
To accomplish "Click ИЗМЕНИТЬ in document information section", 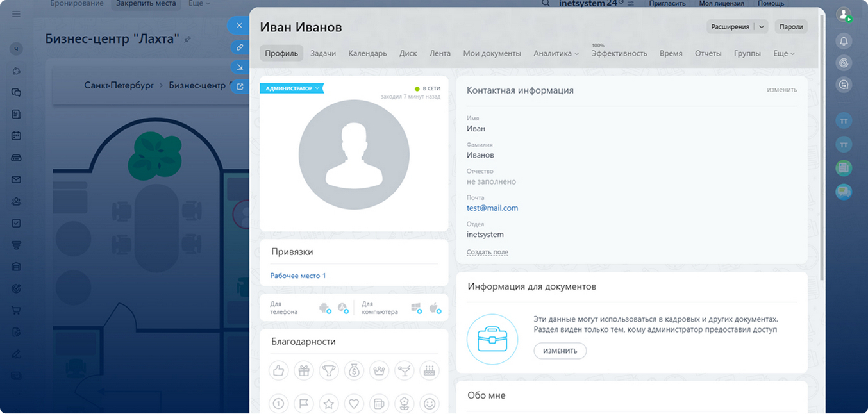I will (560, 351).
